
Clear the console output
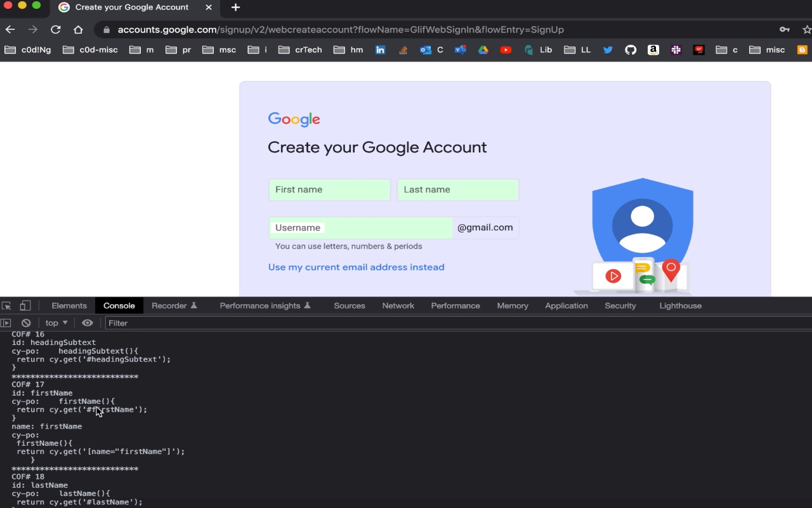point(26,323)
